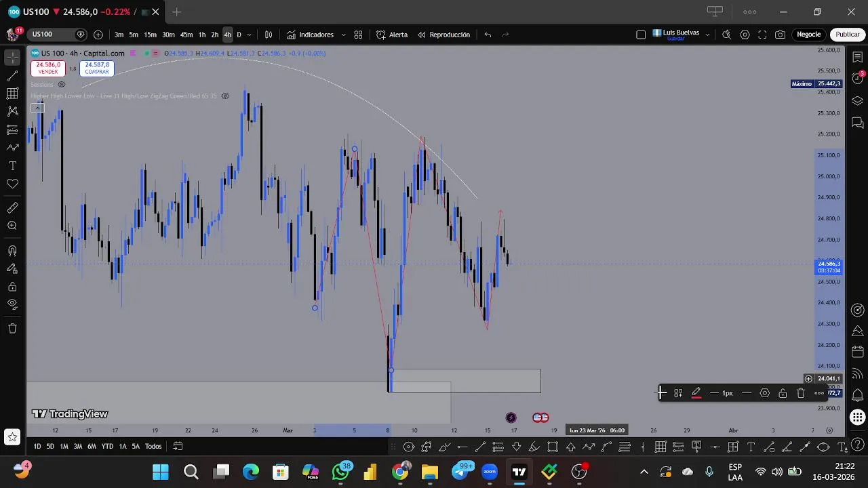Switch to the 15m timeframe
Screen dimensions: 868x488
150,35
